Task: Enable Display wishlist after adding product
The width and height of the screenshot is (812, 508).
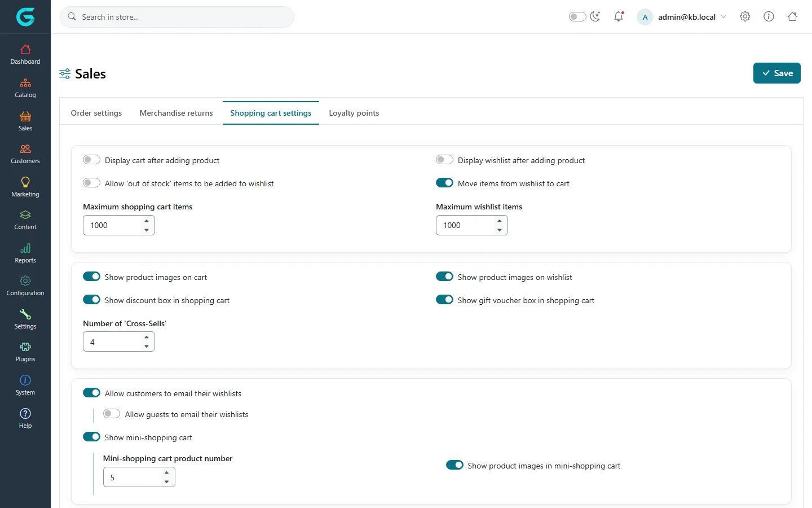Action: (444, 160)
